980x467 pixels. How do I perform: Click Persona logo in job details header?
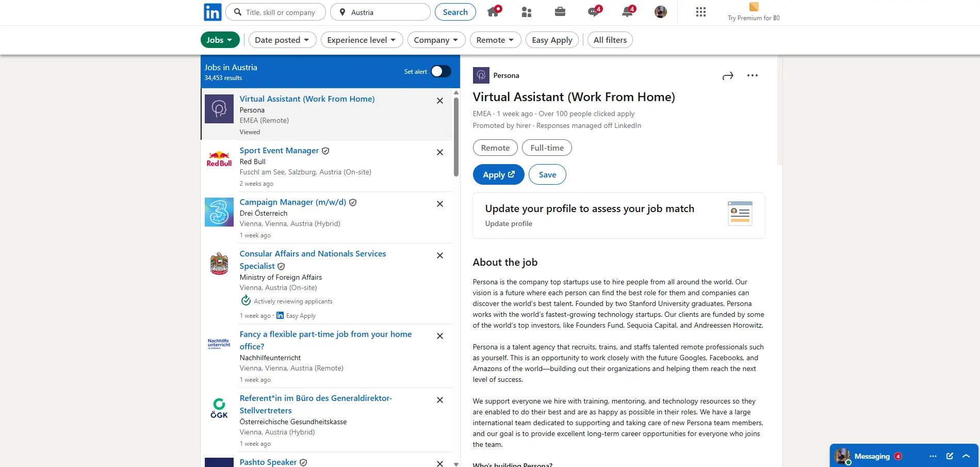pos(481,75)
